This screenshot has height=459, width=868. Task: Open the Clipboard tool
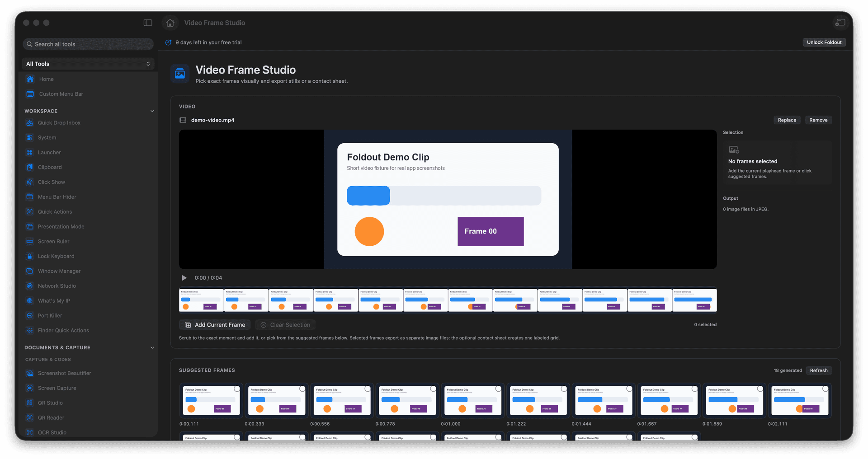(88, 167)
